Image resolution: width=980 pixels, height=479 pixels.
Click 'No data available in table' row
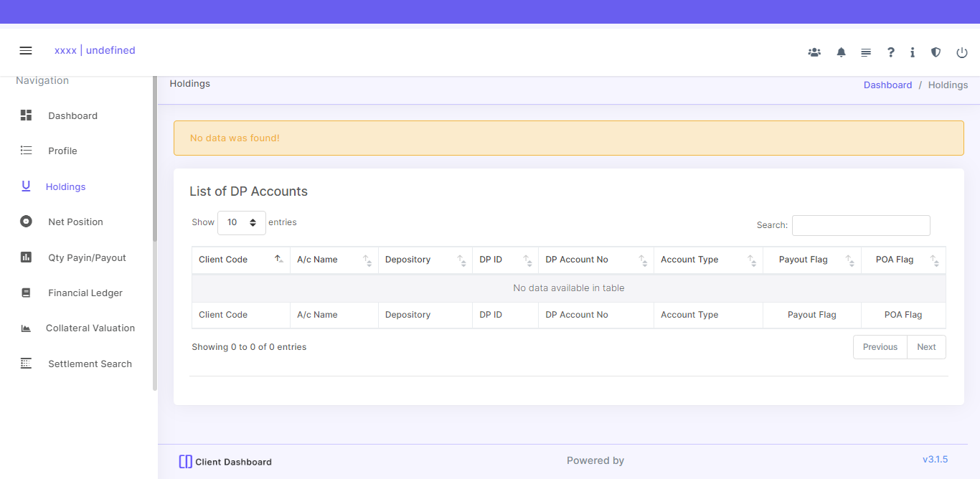coord(569,288)
